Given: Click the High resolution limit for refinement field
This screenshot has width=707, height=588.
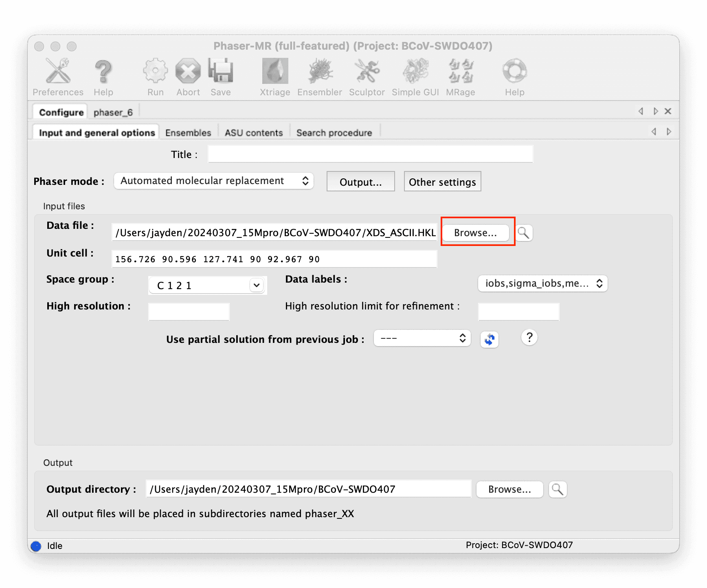Looking at the screenshot, I should tap(518, 312).
